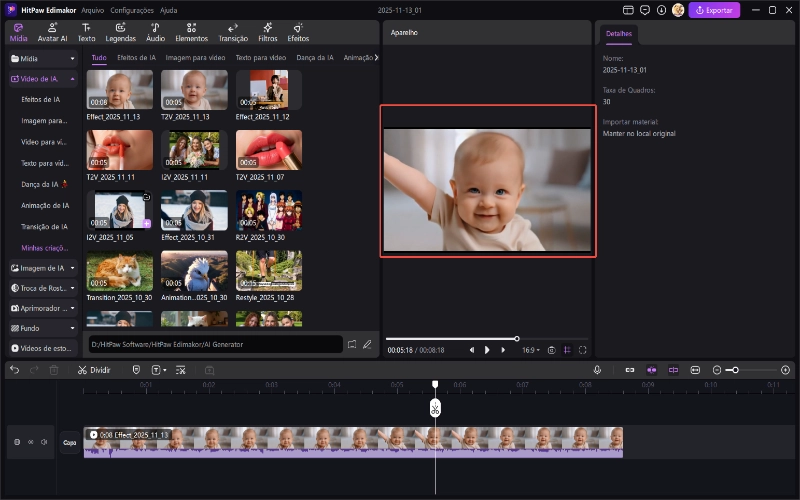The image size is (800, 500).
Task: Take a snapshot of the preview frame
Action: 551,350
